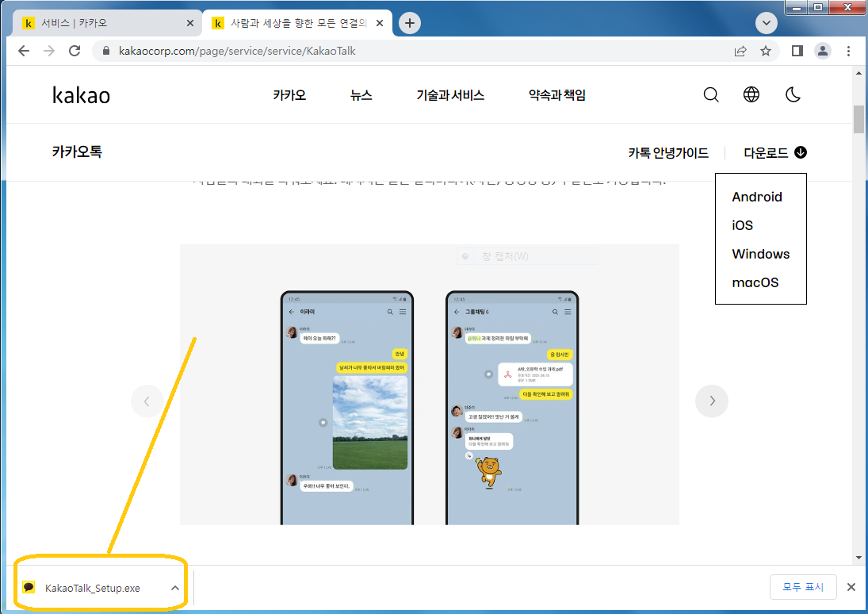Open the 카카오 navigation menu
The image size is (868, 614).
point(289,95)
